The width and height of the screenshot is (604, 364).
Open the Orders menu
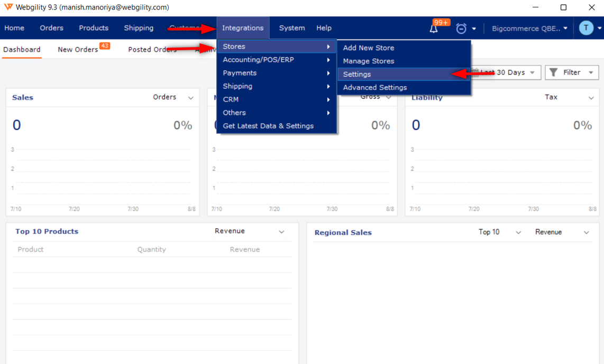[51, 27]
